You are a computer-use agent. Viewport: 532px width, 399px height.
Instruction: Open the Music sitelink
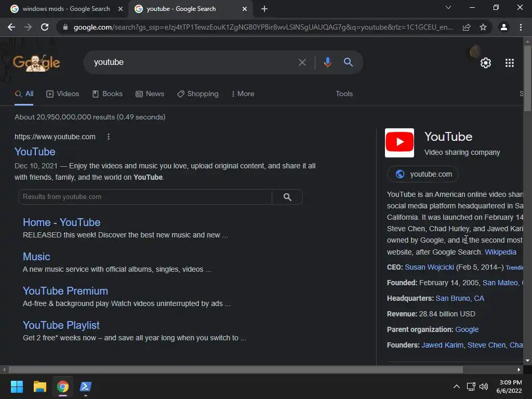[36, 257]
